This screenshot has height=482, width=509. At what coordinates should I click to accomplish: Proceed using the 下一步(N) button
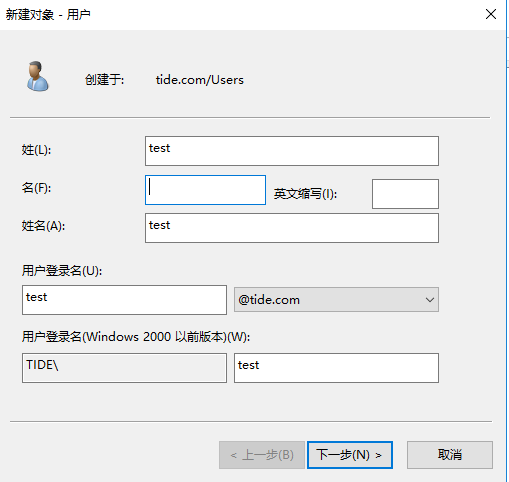(x=350, y=455)
